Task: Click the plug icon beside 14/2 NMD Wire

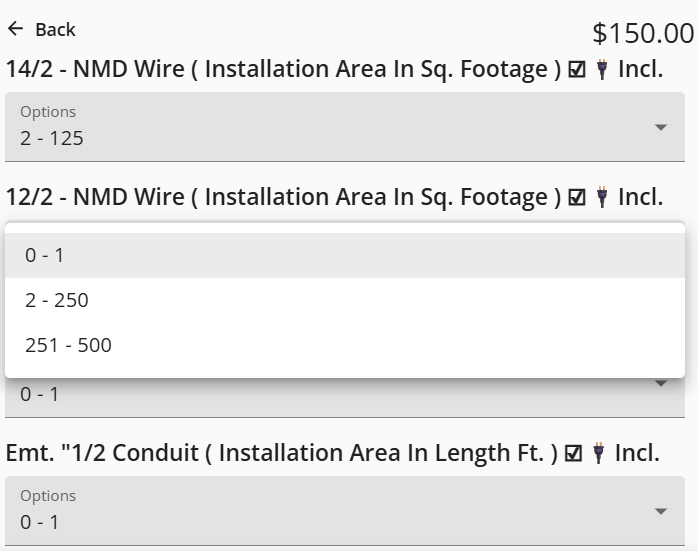Action: click(x=601, y=70)
